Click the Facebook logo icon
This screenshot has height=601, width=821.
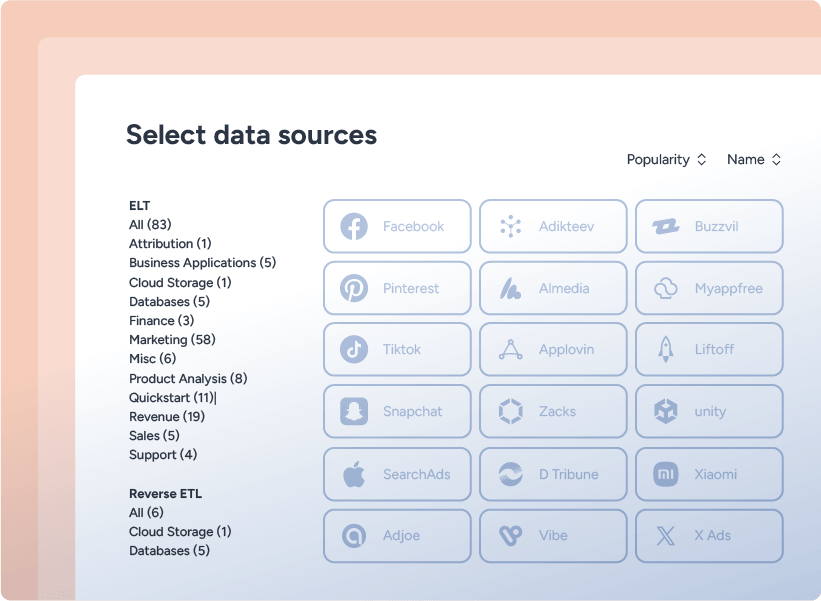354,227
